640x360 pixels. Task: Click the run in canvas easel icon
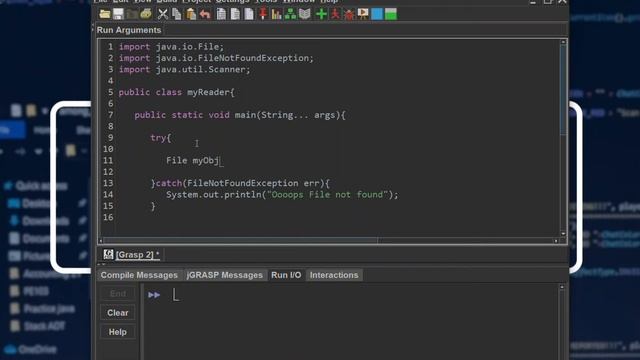tap(363, 14)
